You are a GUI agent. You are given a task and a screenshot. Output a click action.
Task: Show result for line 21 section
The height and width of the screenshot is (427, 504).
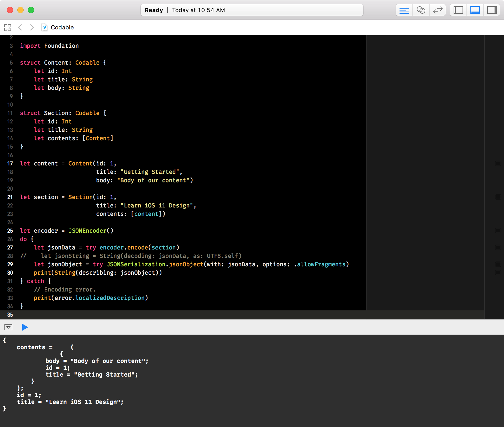click(498, 197)
